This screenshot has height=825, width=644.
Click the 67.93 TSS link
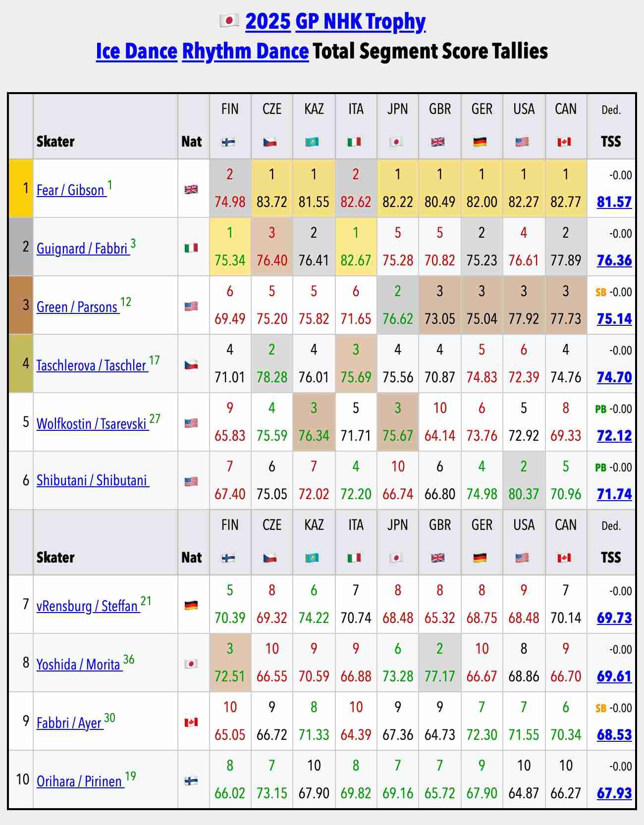[614, 793]
